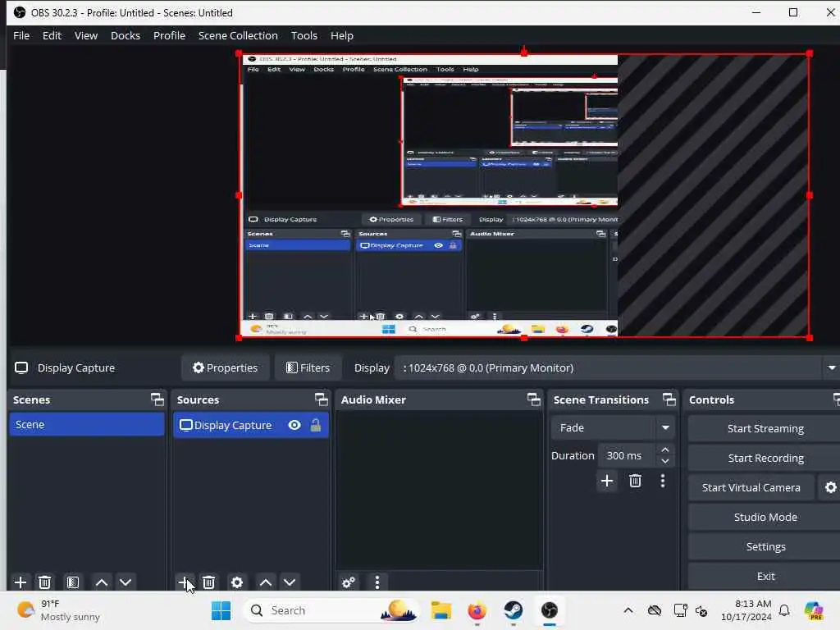This screenshot has height=630, width=840.
Task: Add a scene transition with plus icon
Action: [607, 481]
